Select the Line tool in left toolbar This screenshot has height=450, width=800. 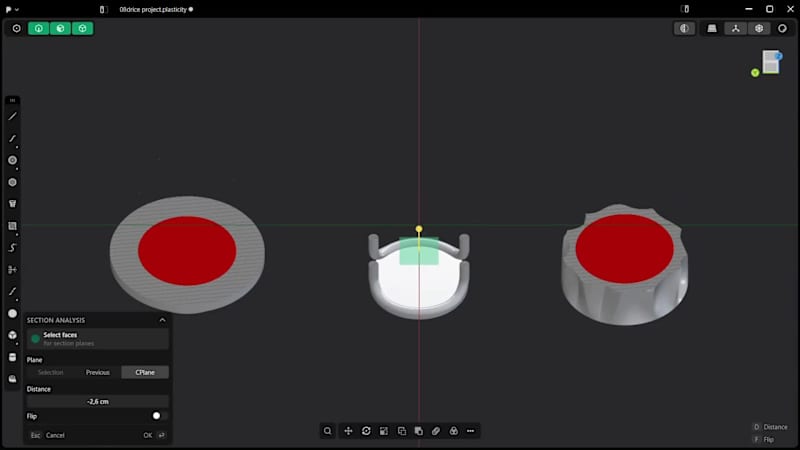[13, 117]
